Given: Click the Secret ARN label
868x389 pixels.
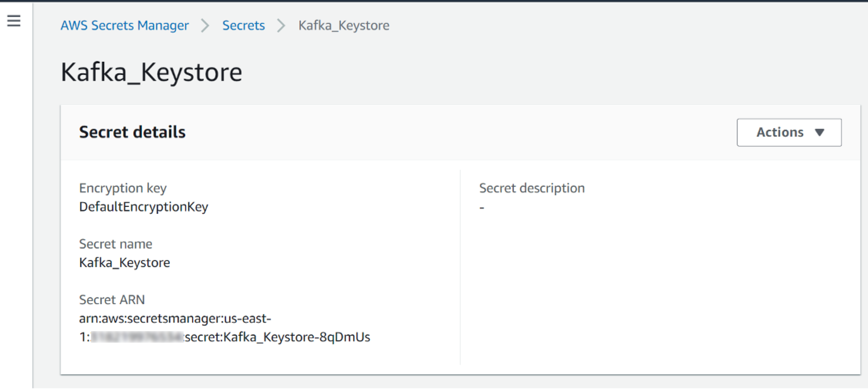Looking at the screenshot, I should pyautogui.click(x=112, y=300).
